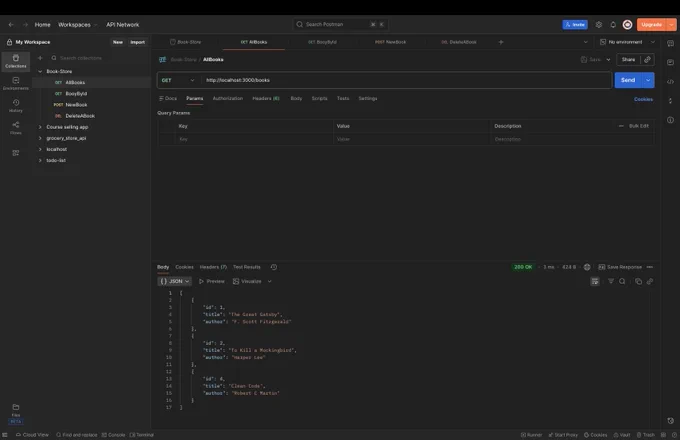Click the Import button

[x=137, y=42]
